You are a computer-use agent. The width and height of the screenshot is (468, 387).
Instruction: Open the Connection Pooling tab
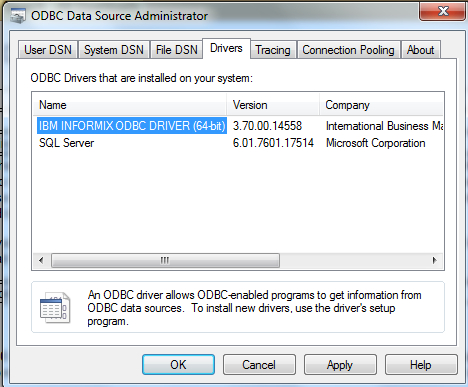348,50
